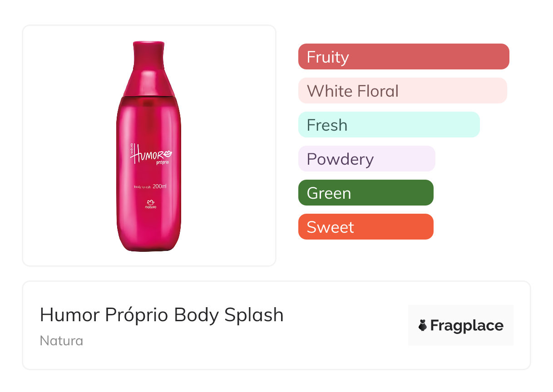This screenshot has height=392, width=553.
Task: Click the Fruity accord bar
Action: pos(403,57)
